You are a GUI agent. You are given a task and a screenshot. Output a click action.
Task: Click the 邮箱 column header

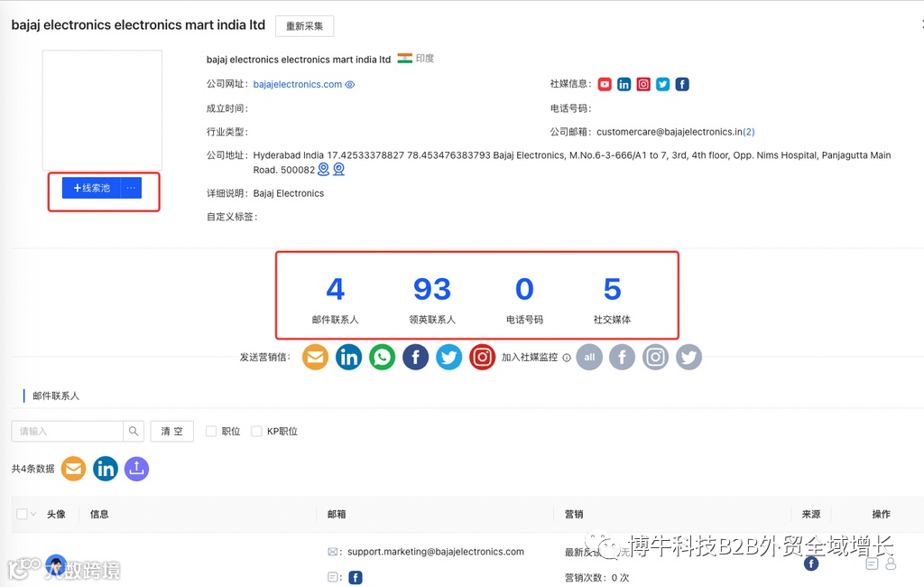337,514
